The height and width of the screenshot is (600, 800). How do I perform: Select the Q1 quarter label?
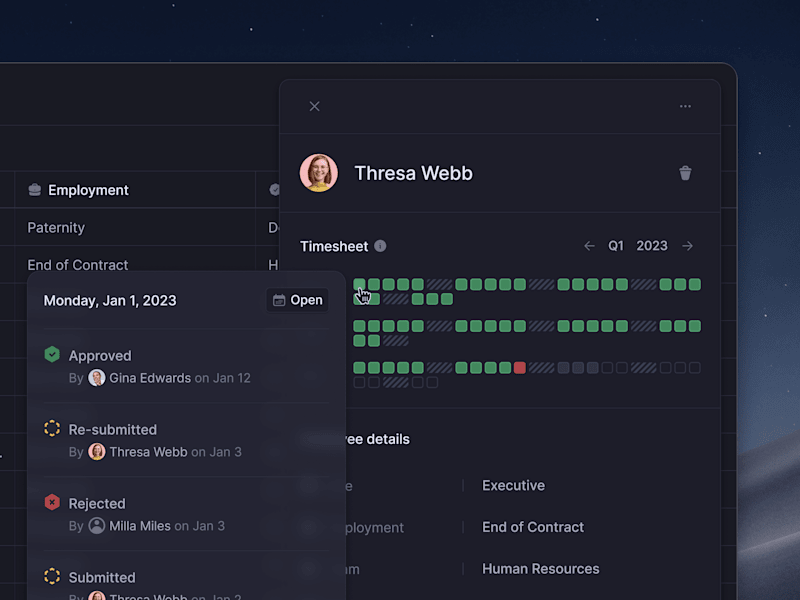pos(616,246)
